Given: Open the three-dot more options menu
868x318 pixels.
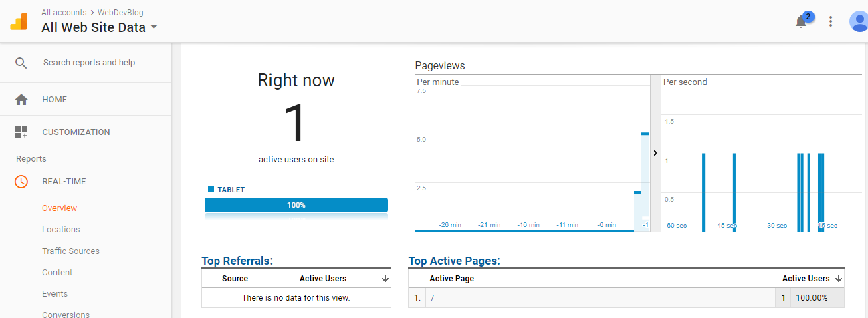Looking at the screenshot, I should pos(831,21).
